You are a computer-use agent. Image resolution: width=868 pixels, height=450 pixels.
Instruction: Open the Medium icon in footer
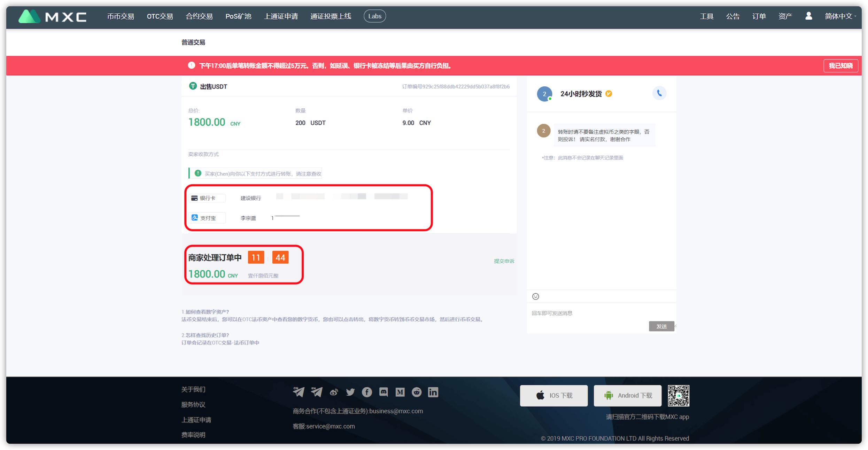pos(400,392)
